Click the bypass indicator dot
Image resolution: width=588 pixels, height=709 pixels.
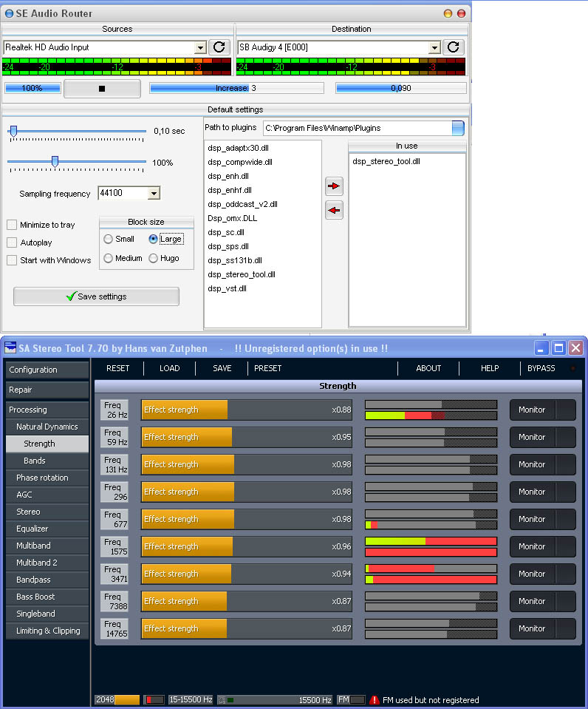(573, 368)
